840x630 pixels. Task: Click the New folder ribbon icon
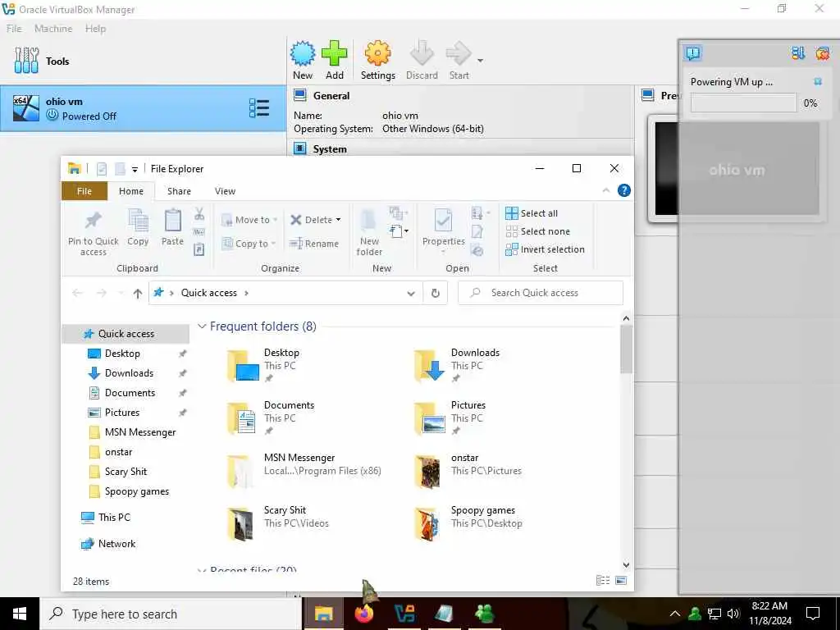point(369,221)
